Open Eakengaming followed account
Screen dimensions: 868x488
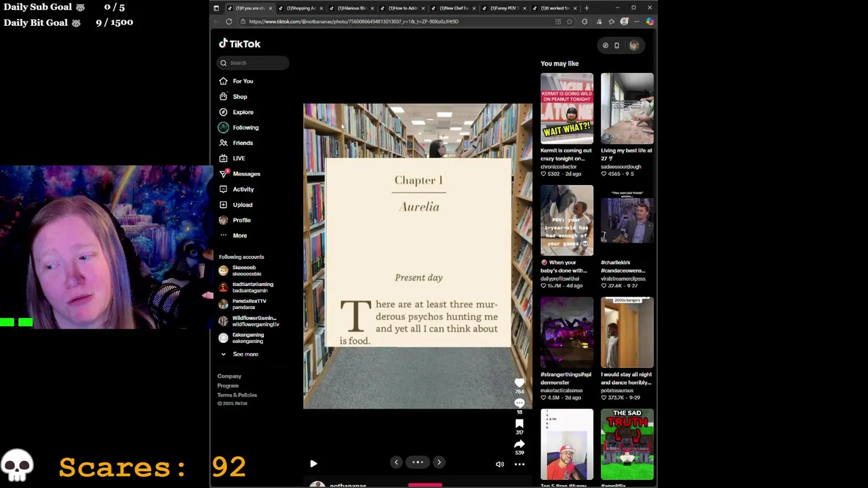coord(241,338)
